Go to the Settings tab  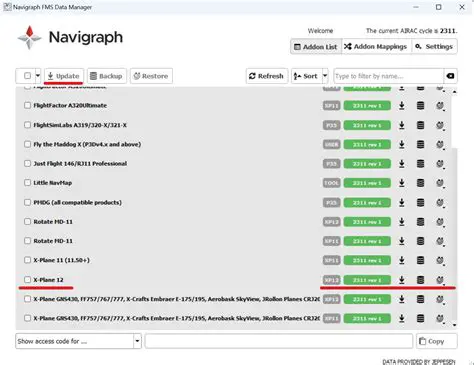click(435, 47)
